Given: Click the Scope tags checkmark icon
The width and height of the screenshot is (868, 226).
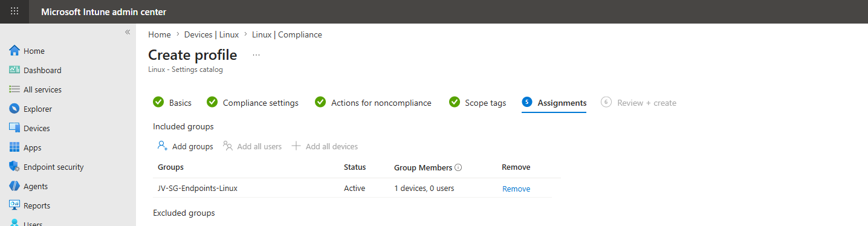Looking at the screenshot, I should 455,102.
